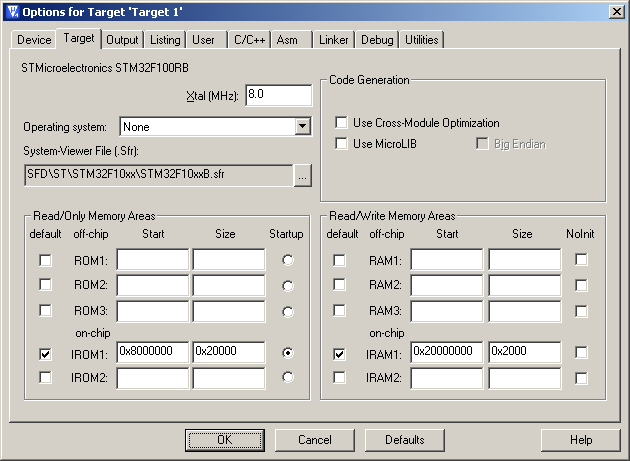Click the ROM3 Size field
Screen dimensions: 630x461
(x=229, y=311)
